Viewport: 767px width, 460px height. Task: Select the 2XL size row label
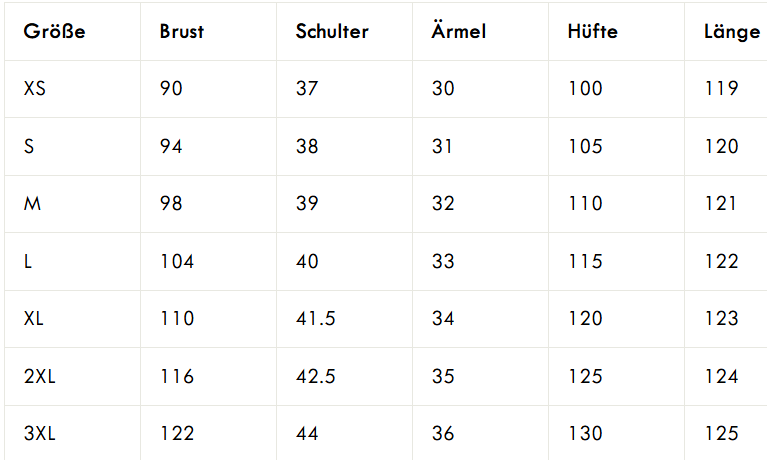pyautogui.click(x=40, y=376)
